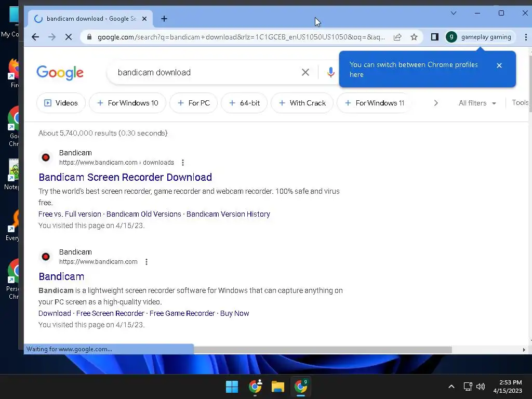Open options for the www.bandicam.com result
532x399 pixels.
[147, 262]
